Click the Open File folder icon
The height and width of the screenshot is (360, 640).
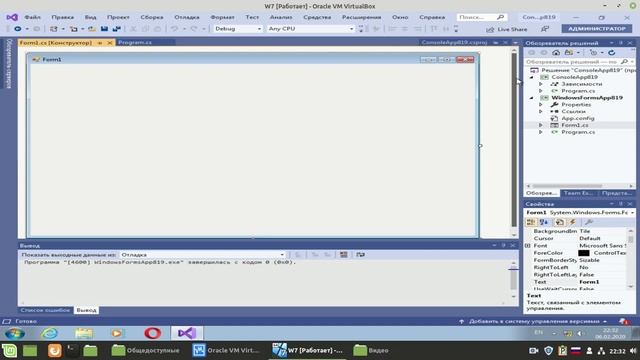coord(92,29)
